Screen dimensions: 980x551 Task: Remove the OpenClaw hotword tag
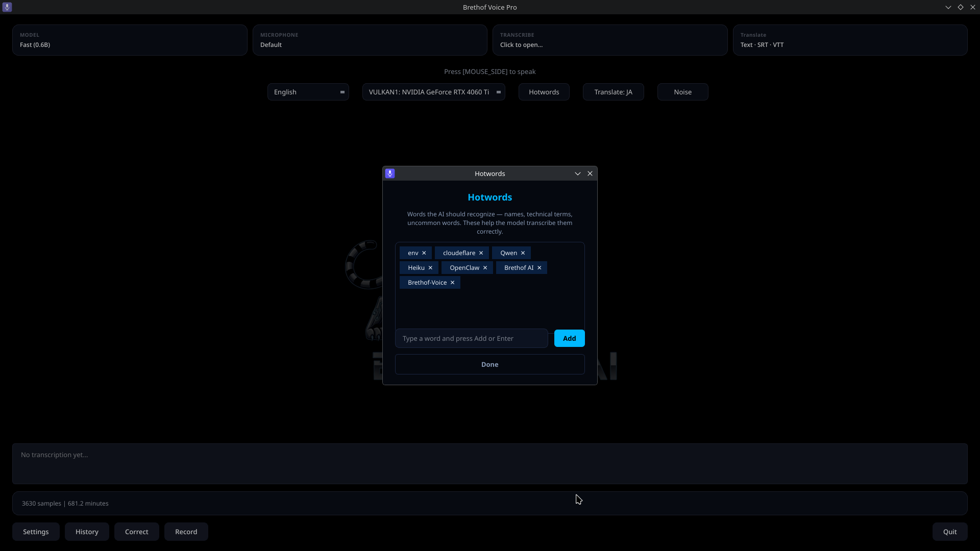pos(485,268)
